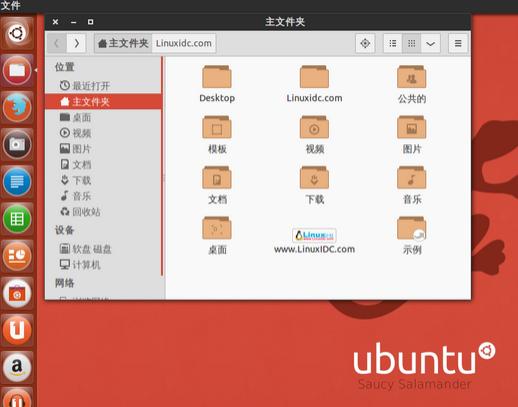Select 音乐 in the sidebar
This screenshot has height=407, width=518.
coord(103,196)
